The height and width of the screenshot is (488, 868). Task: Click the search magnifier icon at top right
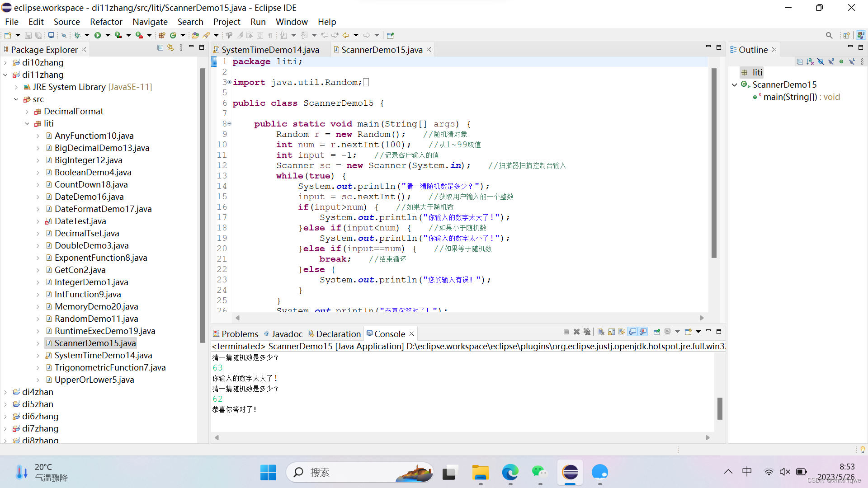(829, 35)
